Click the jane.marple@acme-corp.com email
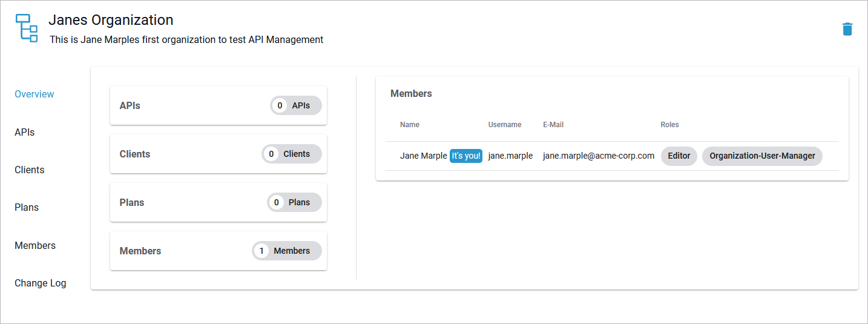 (x=599, y=156)
